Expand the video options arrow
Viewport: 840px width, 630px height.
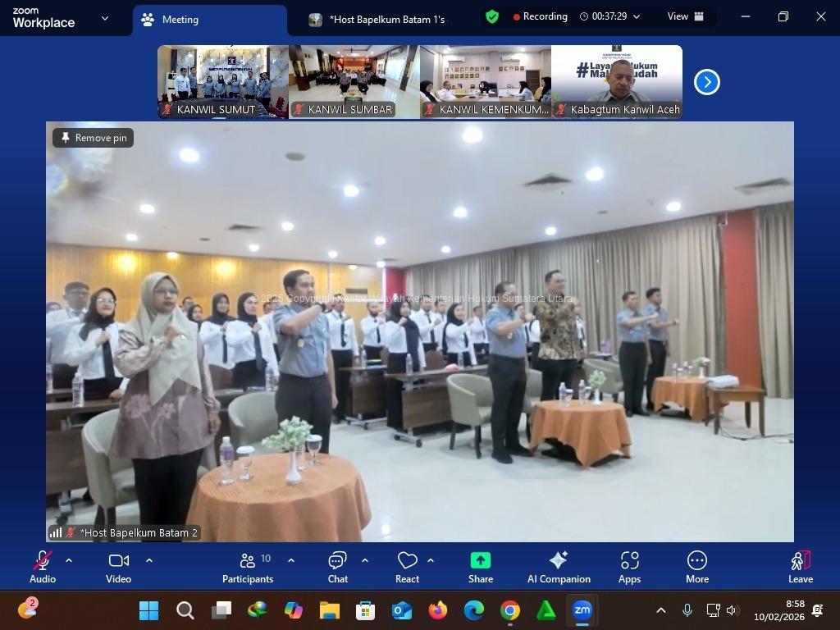pyautogui.click(x=149, y=560)
